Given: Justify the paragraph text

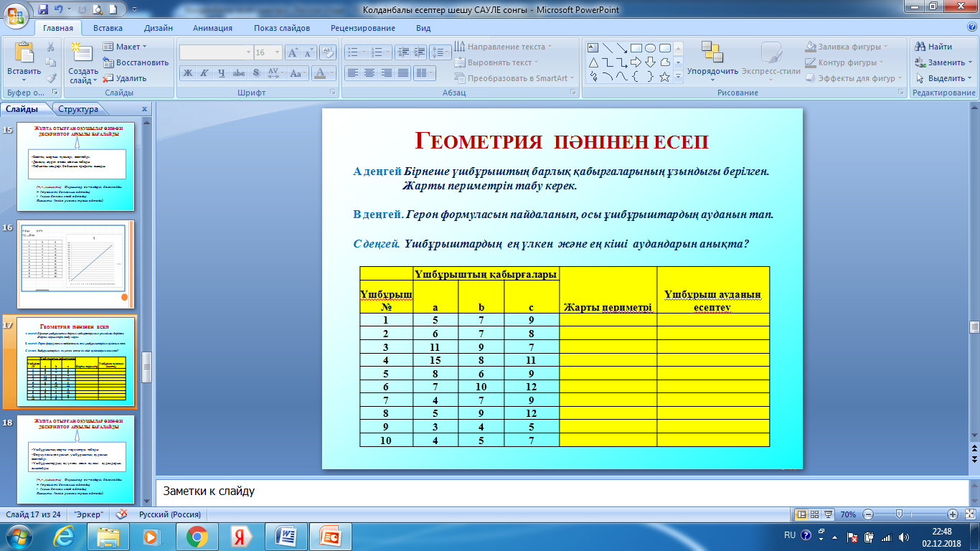Looking at the screenshot, I should tap(403, 72).
